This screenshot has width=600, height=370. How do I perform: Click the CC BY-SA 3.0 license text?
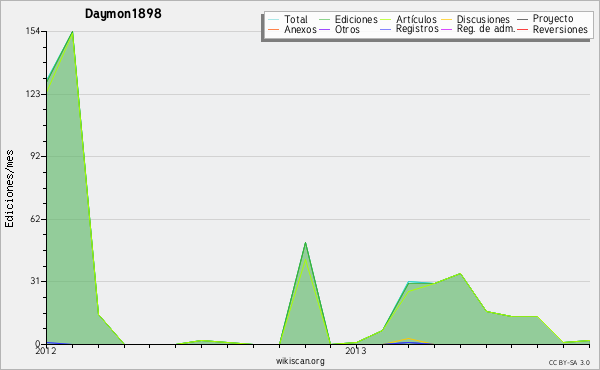coord(569,362)
